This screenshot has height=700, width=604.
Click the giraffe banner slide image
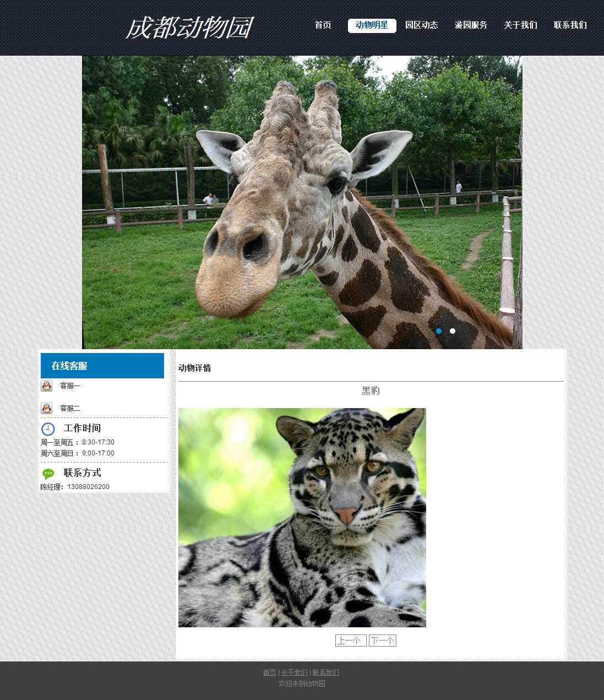302,202
